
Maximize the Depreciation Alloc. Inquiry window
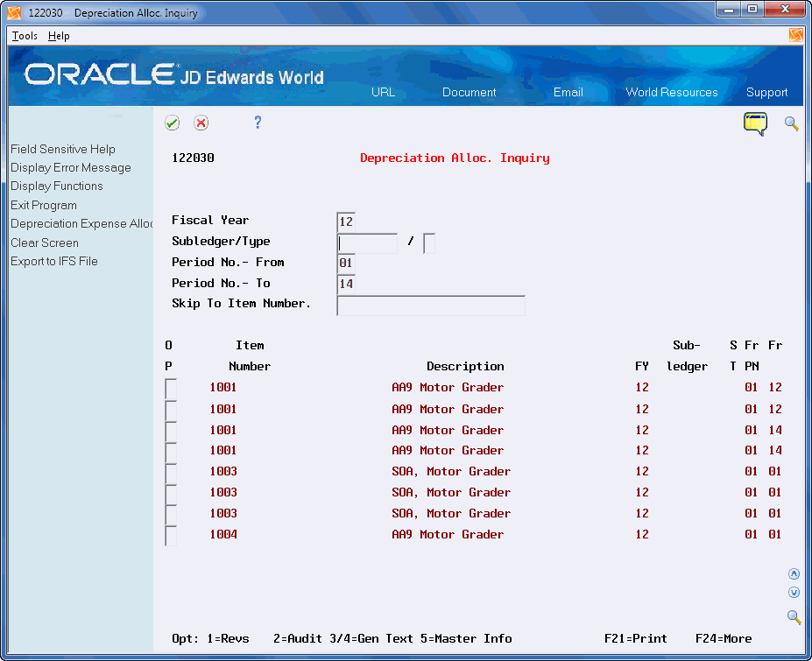point(752,10)
